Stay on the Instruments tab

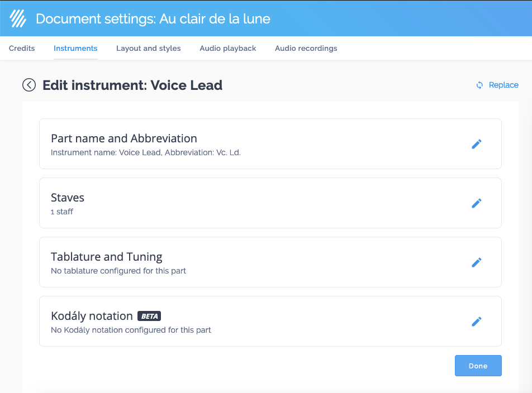click(75, 48)
